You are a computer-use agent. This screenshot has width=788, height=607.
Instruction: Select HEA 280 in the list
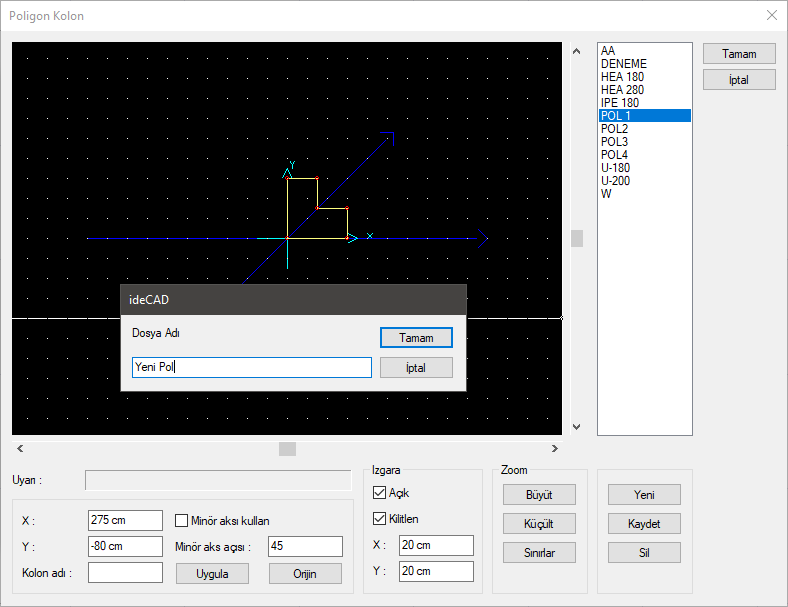pyautogui.click(x=622, y=90)
